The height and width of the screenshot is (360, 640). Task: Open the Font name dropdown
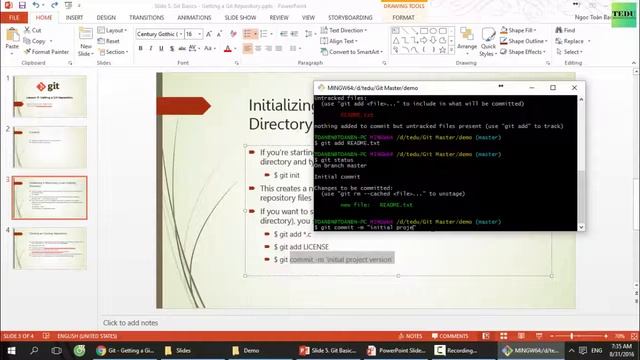click(x=181, y=34)
